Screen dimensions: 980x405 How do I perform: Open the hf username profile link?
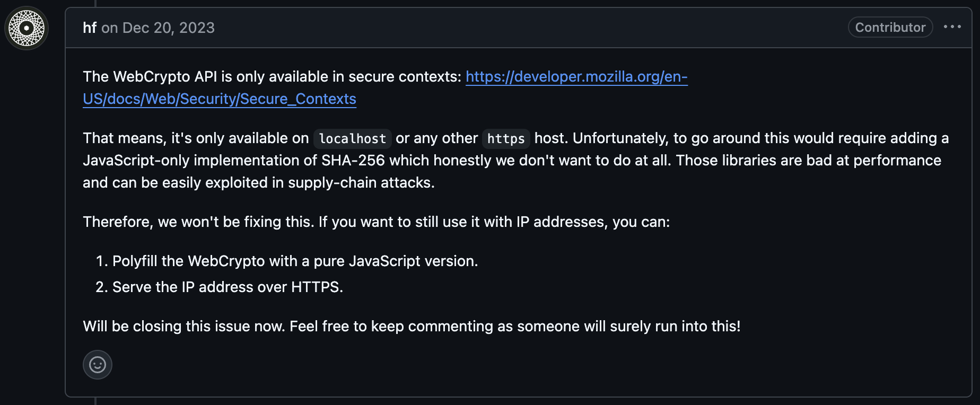[x=90, y=28]
